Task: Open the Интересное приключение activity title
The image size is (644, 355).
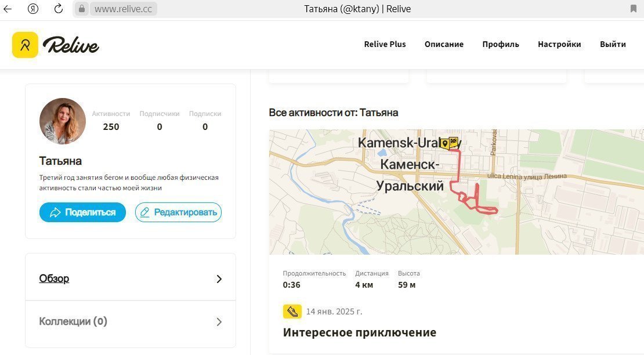Action: (359, 332)
